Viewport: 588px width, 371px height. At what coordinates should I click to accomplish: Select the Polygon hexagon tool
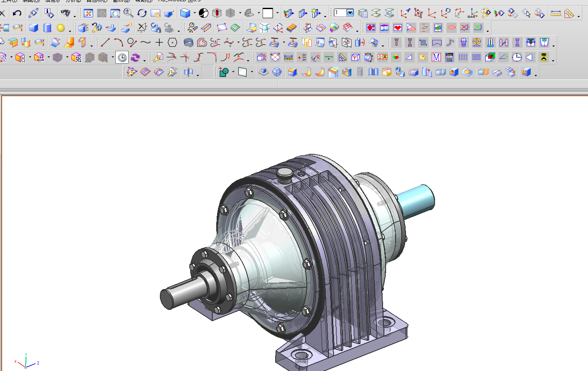click(x=172, y=42)
